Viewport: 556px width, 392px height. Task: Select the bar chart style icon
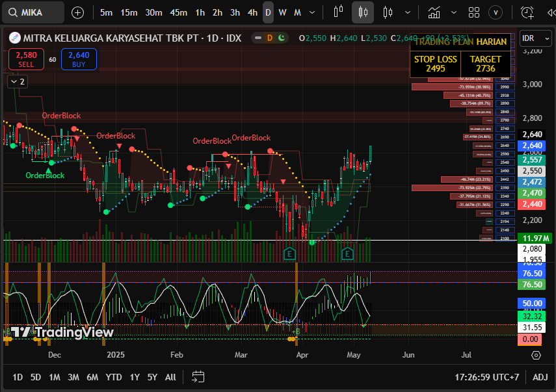[x=338, y=12]
